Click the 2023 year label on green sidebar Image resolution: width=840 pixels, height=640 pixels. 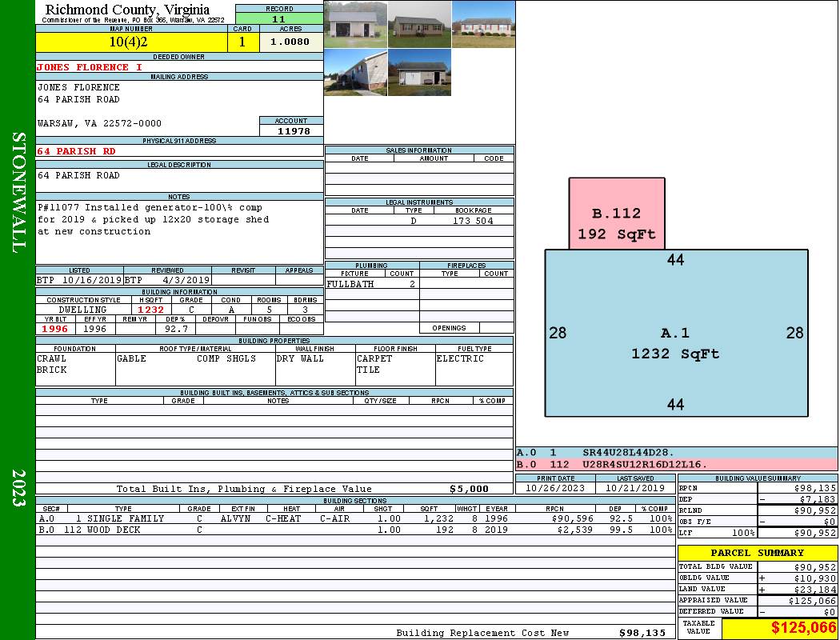18,488
